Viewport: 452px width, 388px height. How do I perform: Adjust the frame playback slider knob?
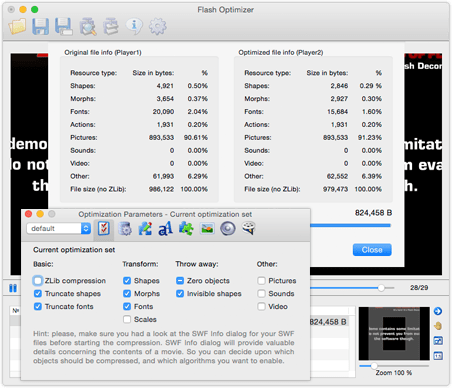(381, 288)
